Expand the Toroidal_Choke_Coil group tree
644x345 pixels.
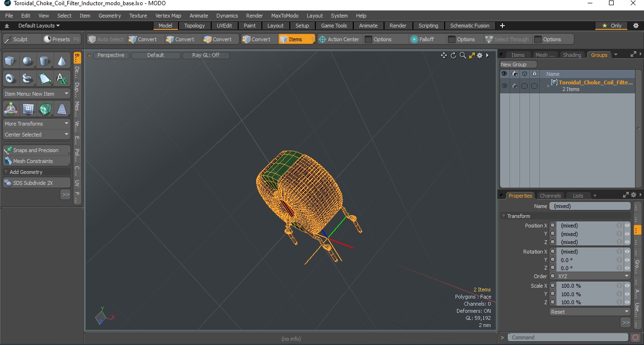click(548, 86)
